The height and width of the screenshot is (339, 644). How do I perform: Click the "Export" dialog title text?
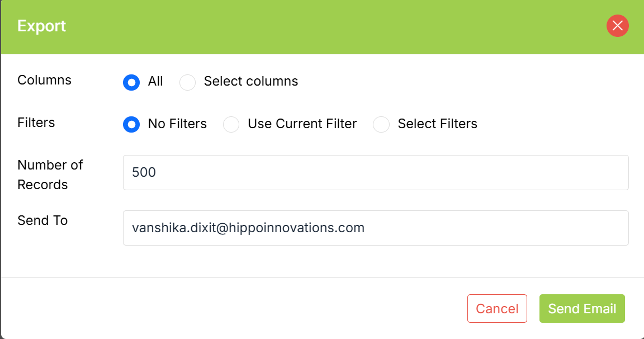(x=42, y=26)
